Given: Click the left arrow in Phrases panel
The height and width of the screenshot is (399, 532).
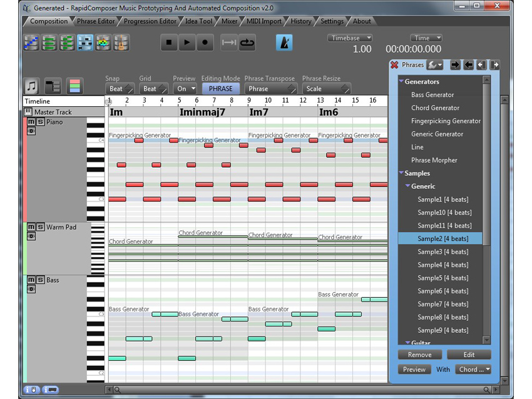Looking at the screenshot, I should (x=469, y=65).
